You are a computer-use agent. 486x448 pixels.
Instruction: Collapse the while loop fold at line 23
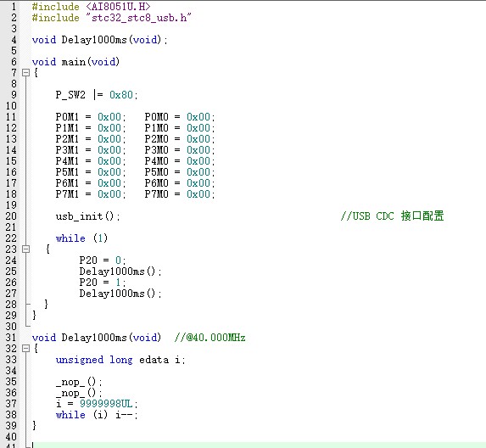point(25,249)
